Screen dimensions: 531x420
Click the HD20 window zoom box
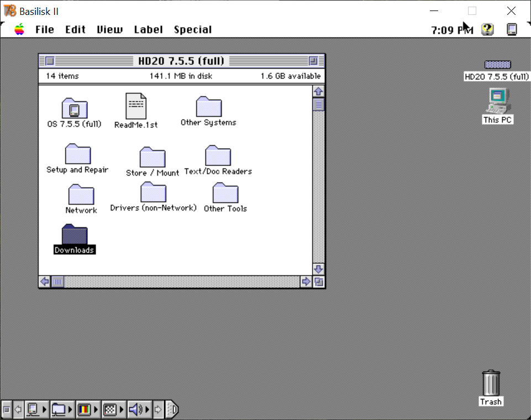tap(313, 61)
